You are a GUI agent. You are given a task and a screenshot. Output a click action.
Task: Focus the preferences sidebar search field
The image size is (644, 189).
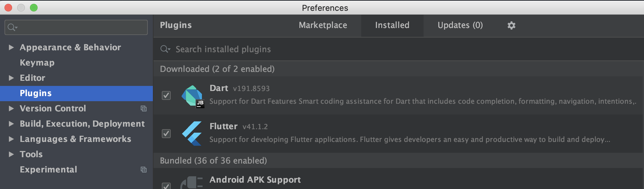76,27
